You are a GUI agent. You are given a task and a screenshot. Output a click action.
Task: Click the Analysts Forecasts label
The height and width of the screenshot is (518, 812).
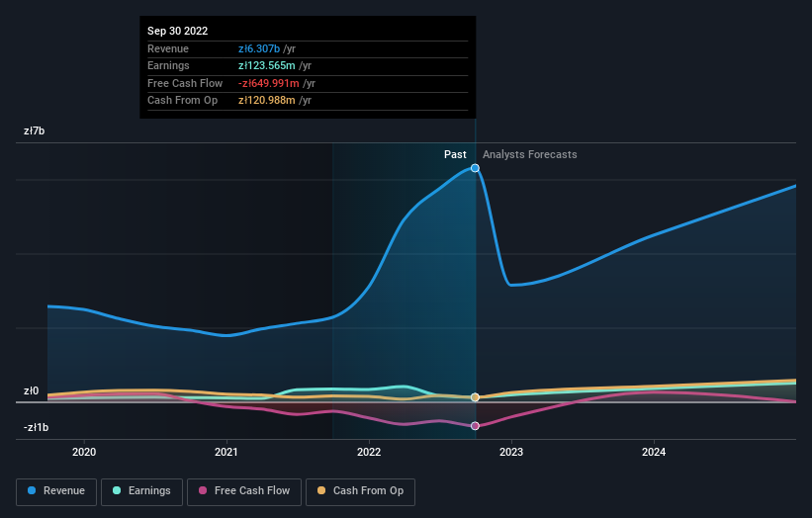(530, 154)
